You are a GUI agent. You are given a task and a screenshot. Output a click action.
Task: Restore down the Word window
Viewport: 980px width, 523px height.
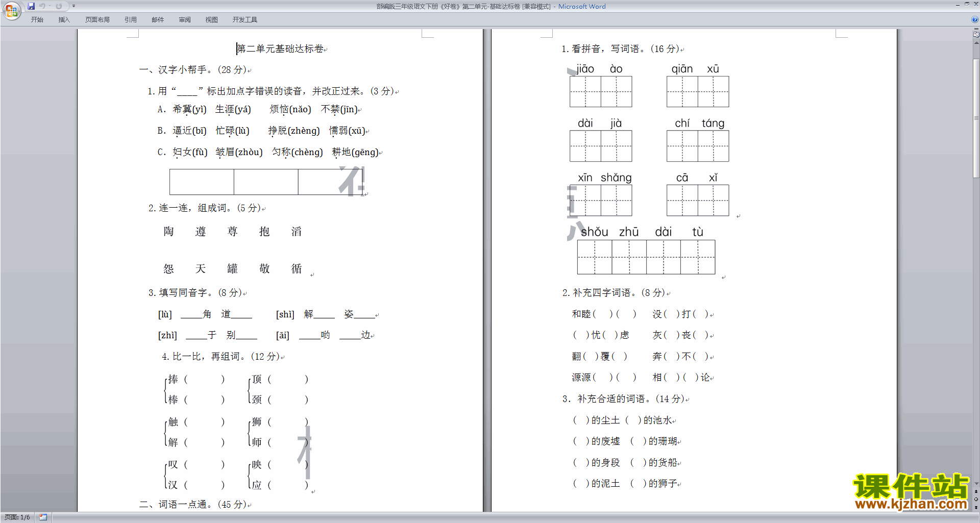pos(967,4)
